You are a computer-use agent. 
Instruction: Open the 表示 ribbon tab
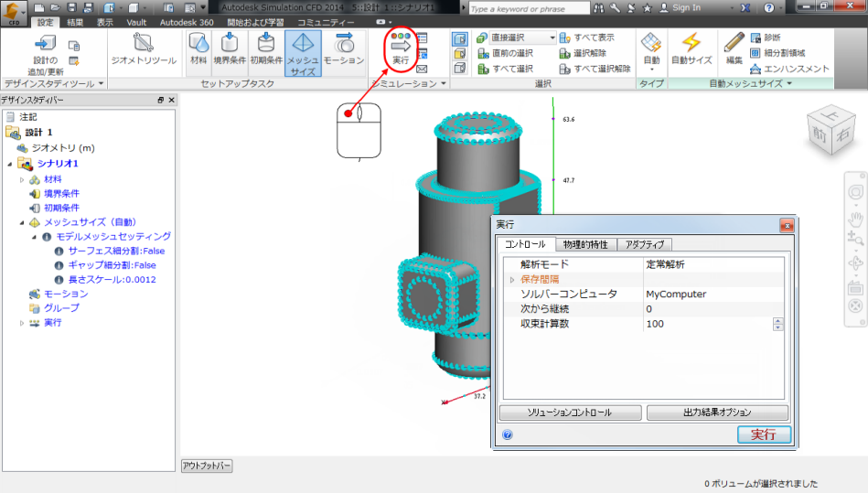point(105,22)
